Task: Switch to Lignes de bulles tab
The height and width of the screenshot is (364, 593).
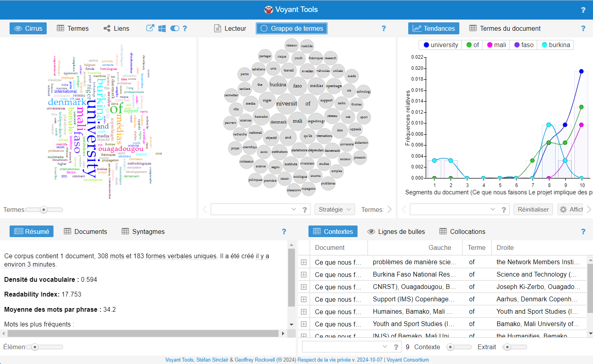Action: (396, 231)
